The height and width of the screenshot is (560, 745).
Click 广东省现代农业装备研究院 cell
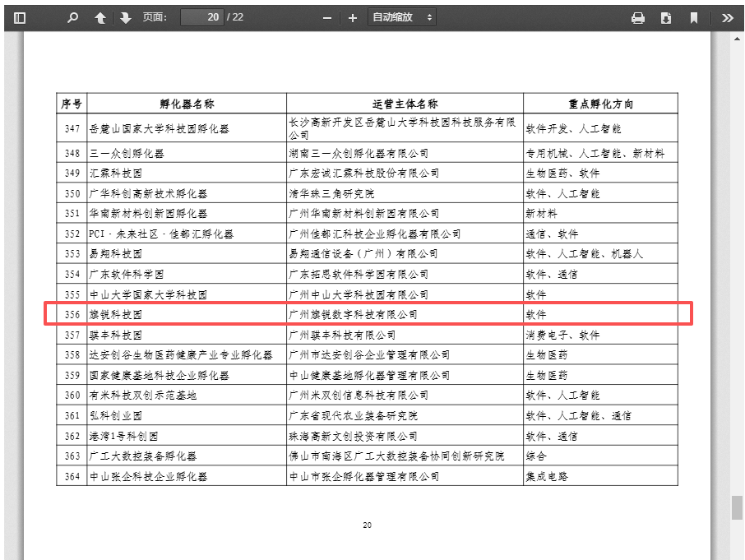tap(405, 415)
